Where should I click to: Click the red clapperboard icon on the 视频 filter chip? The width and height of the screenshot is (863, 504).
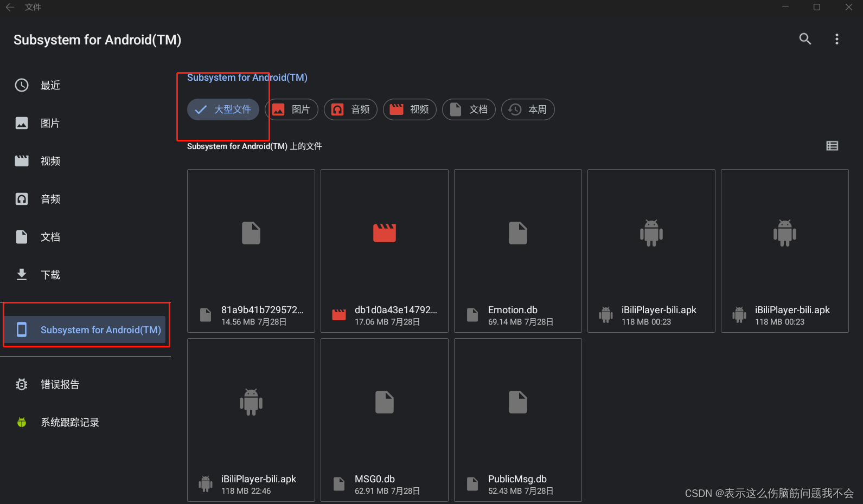tap(397, 109)
